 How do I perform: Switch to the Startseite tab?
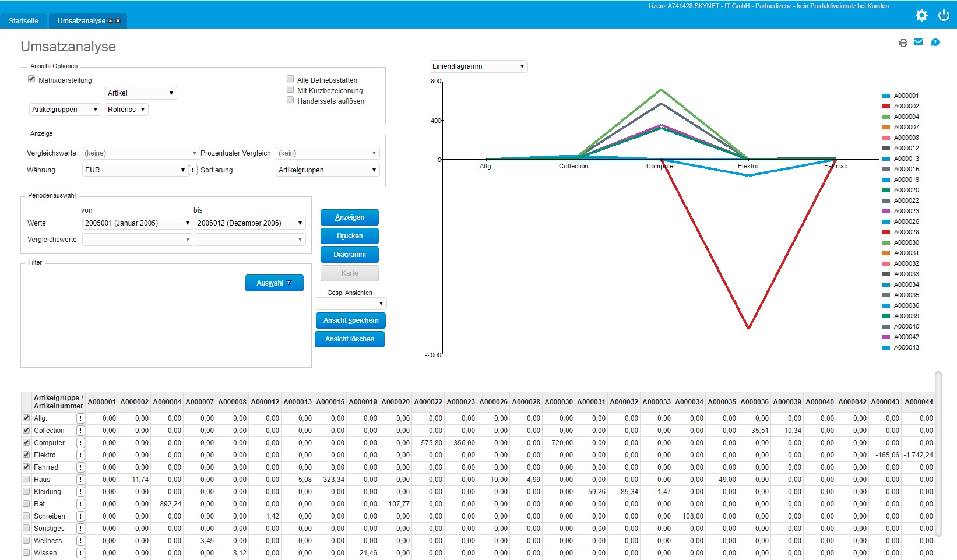[x=23, y=21]
